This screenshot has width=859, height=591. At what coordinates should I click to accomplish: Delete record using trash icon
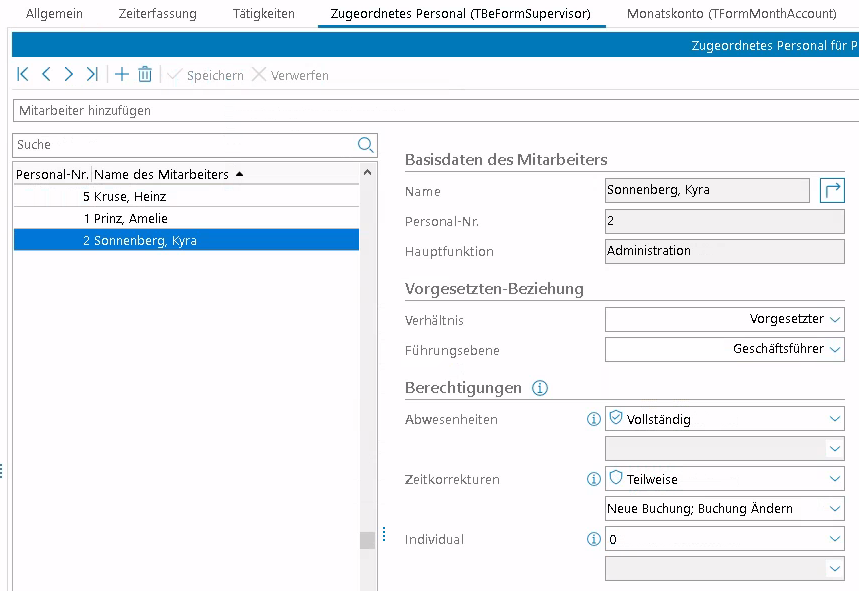point(145,75)
